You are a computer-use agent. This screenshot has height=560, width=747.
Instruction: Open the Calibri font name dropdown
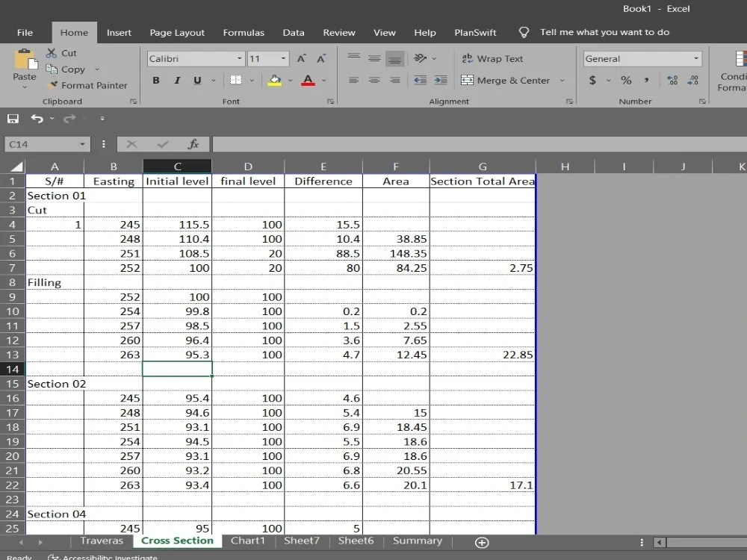239,58
